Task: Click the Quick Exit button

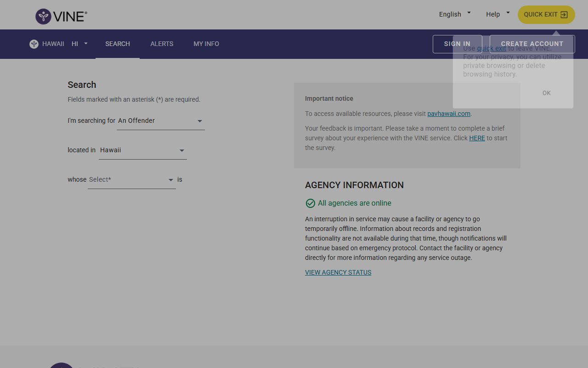Action: click(x=546, y=15)
